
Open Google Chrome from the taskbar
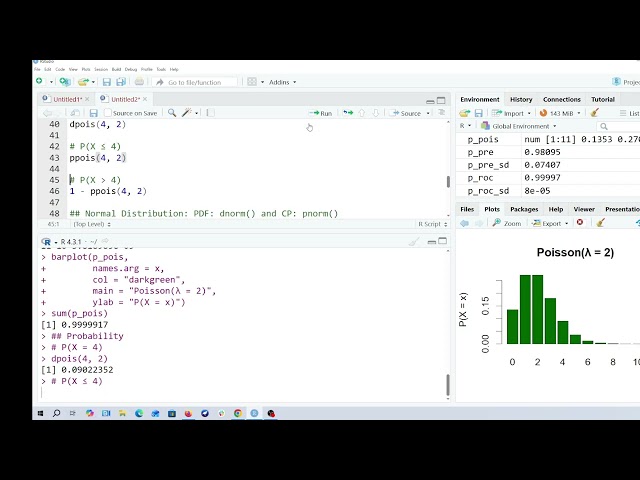tap(238, 413)
